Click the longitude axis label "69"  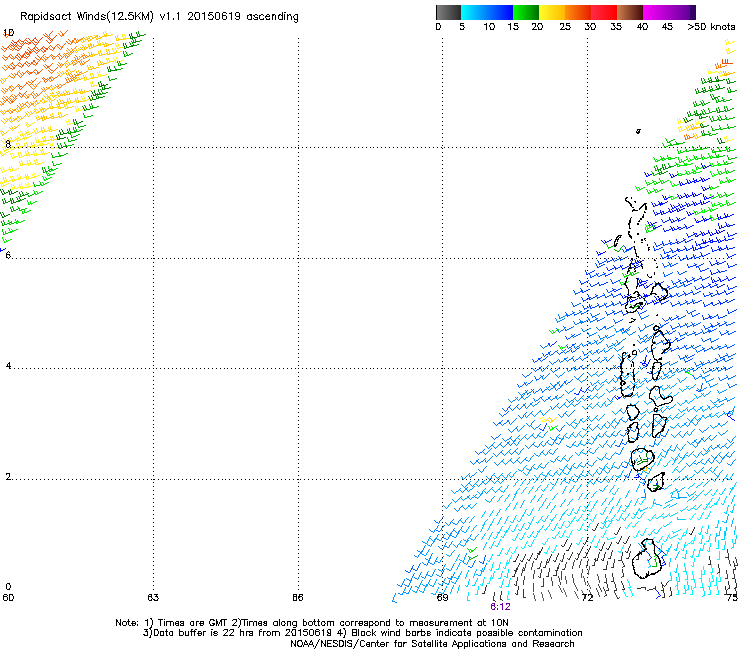(442, 598)
